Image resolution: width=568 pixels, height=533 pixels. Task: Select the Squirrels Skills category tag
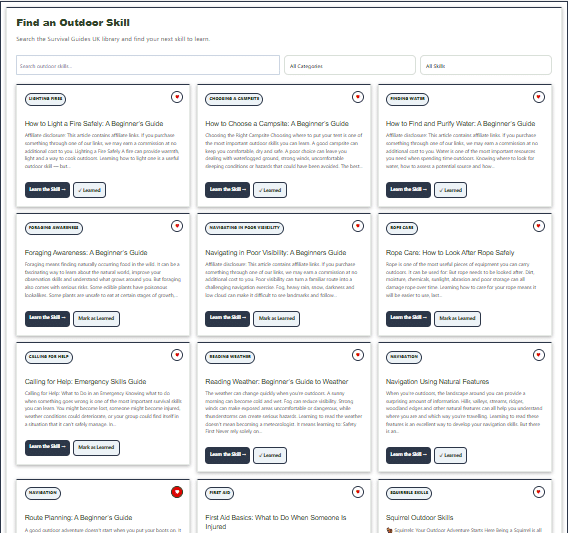point(409,493)
